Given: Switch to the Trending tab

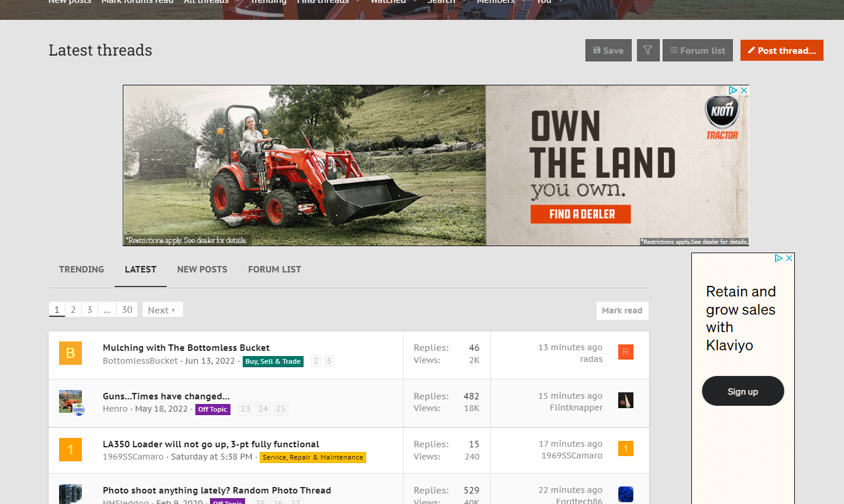Looking at the screenshot, I should pos(81,270).
